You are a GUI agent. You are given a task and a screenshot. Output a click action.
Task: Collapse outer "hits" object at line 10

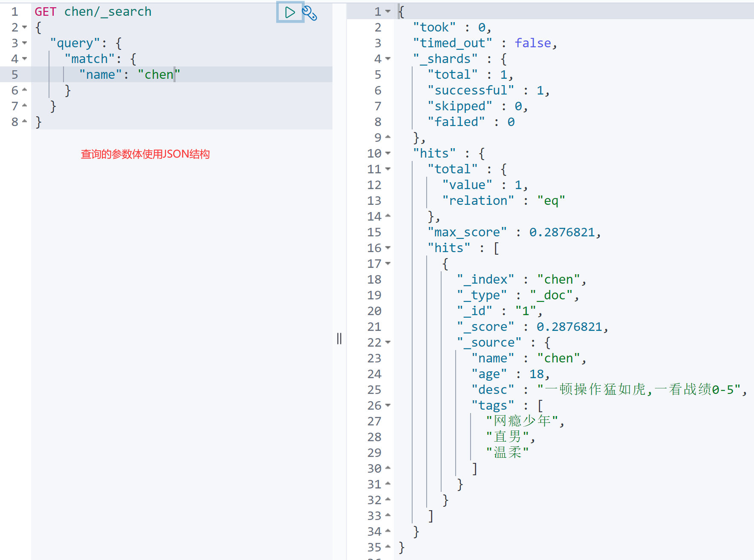pyautogui.click(x=388, y=153)
